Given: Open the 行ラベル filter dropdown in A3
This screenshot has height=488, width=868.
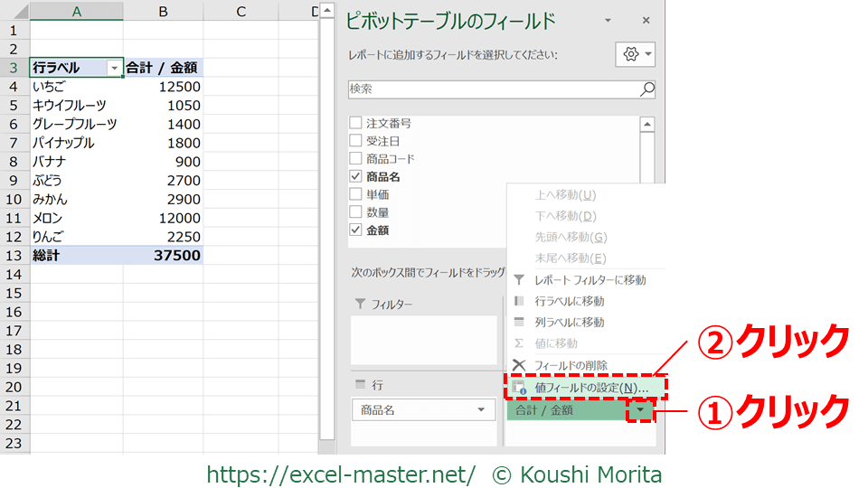Looking at the screenshot, I should (x=114, y=68).
